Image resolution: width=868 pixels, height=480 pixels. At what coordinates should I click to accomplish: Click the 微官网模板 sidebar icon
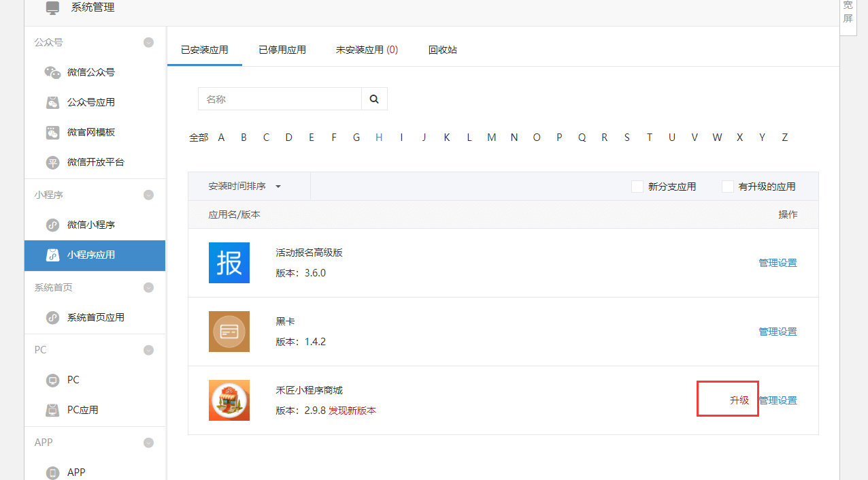click(x=52, y=132)
